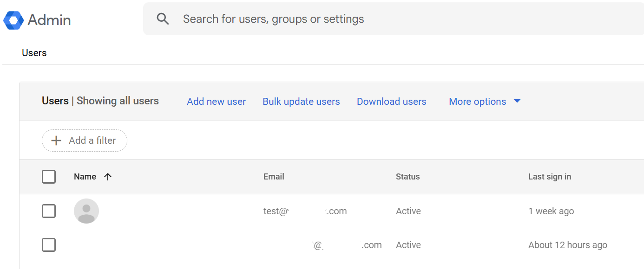Click the plus icon on Add a filter

(x=56, y=141)
